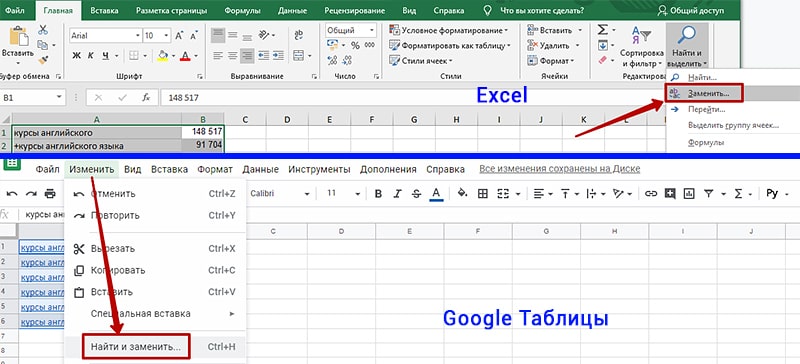This screenshot has width=800, height=364.
Task: Click Excel's text orientation icon
Action: pos(264,35)
